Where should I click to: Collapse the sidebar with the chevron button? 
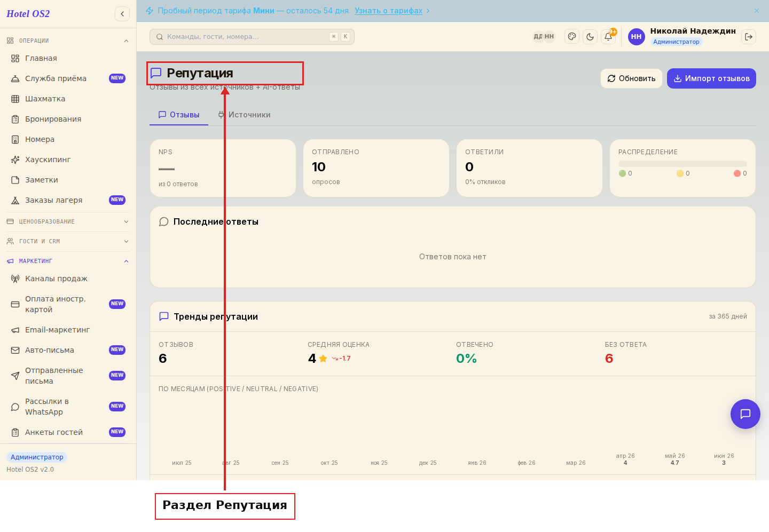[122, 14]
